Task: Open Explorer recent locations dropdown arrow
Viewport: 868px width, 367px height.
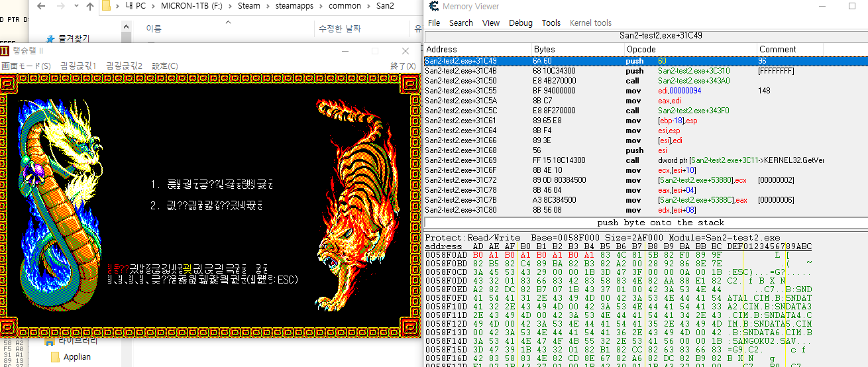Action: [x=75, y=7]
